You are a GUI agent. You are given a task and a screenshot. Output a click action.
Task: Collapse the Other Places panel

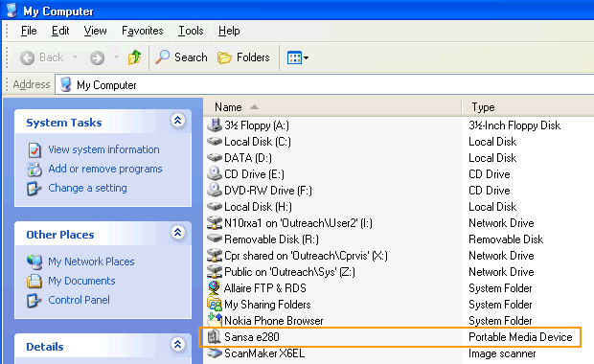[x=177, y=232]
